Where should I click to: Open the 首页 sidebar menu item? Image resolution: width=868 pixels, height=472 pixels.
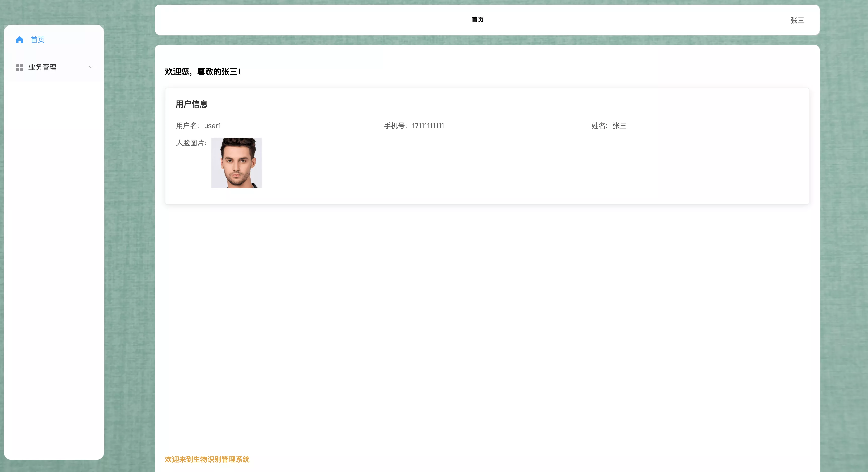point(37,40)
